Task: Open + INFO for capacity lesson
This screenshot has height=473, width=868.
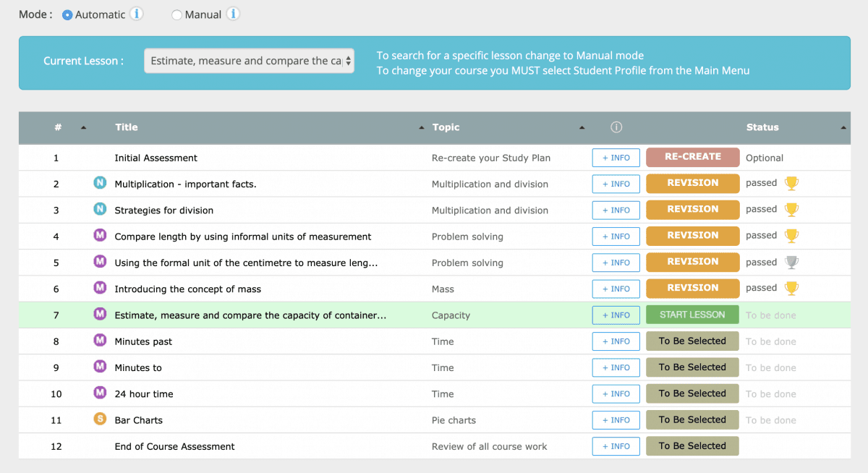Action: [x=616, y=315]
